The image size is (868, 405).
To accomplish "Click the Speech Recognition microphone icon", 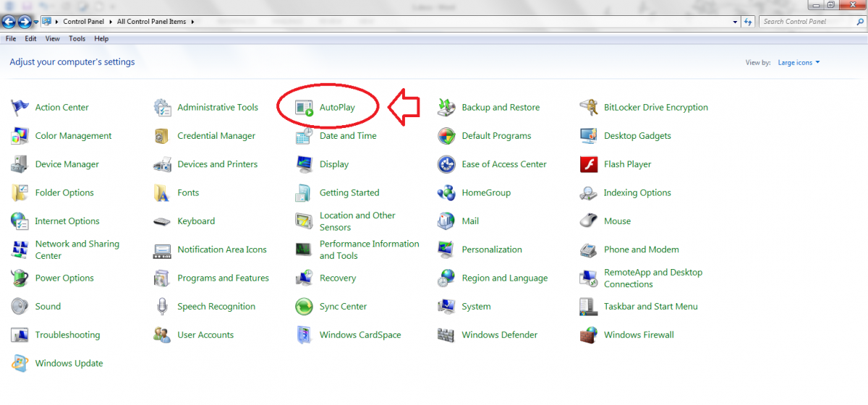I will (162, 307).
